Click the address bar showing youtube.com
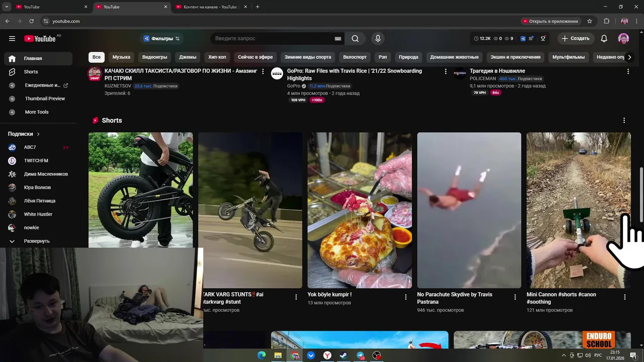Viewport: 644px width, 362px height. 282,21
